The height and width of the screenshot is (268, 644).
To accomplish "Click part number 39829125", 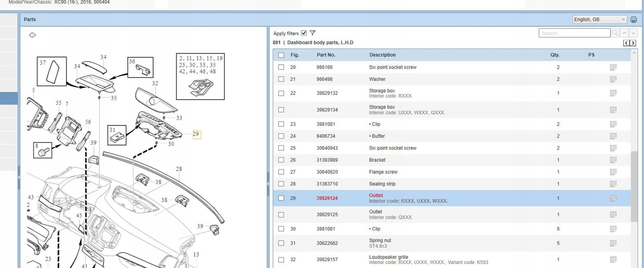I will (327, 215).
